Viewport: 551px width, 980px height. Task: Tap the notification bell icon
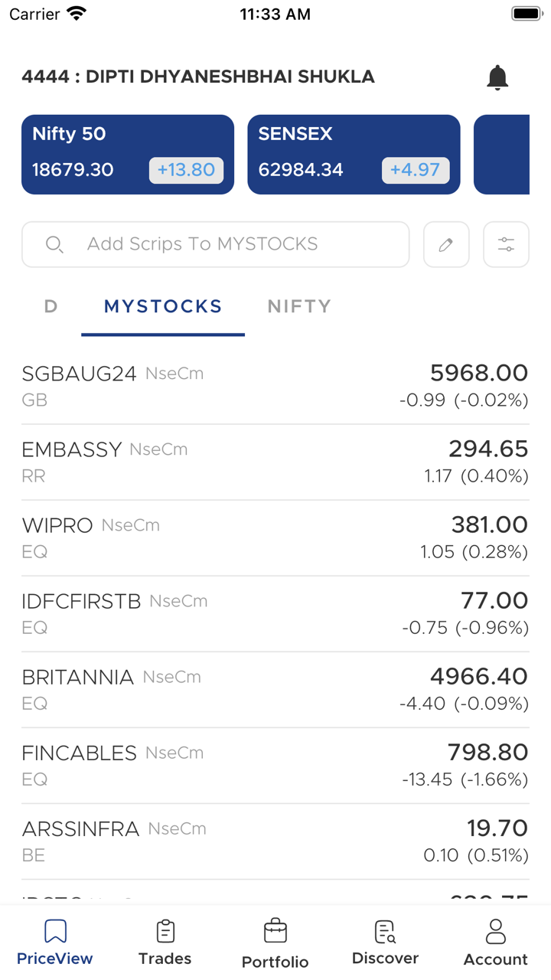497,77
